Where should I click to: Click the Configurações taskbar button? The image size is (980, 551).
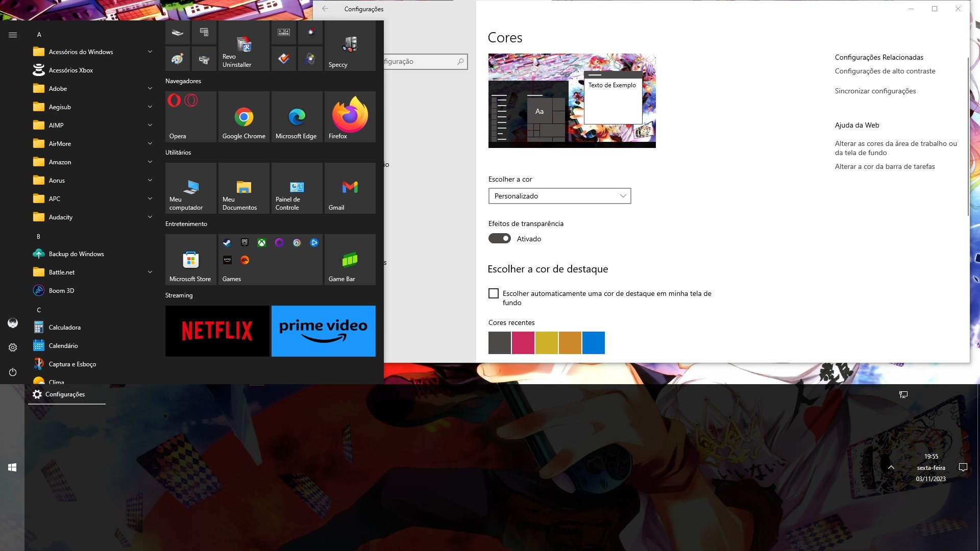[66, 394]
